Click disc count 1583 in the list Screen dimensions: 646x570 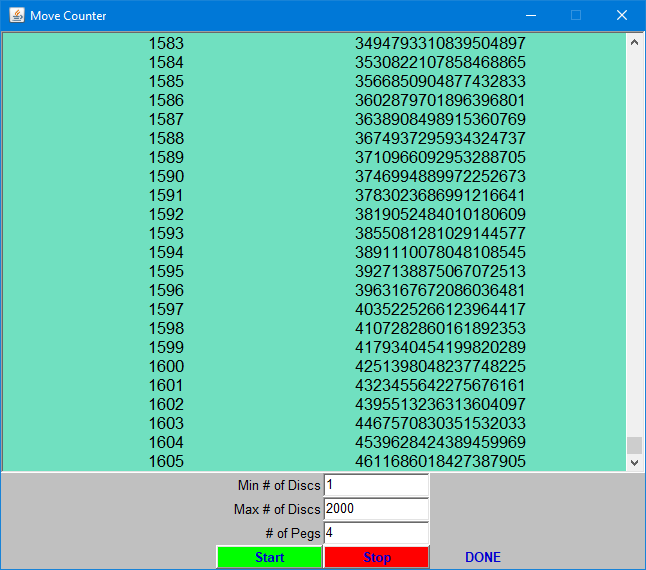click(x=166, y=44)
